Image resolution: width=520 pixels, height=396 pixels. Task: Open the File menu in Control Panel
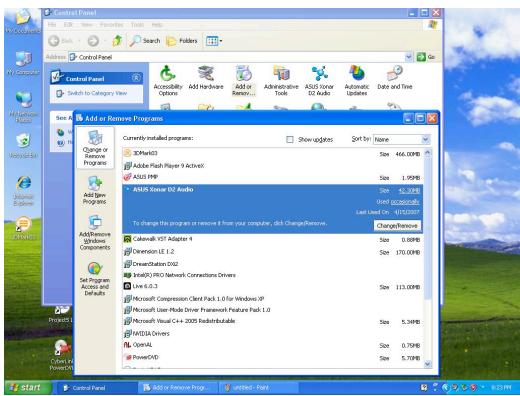pos(52,25)
